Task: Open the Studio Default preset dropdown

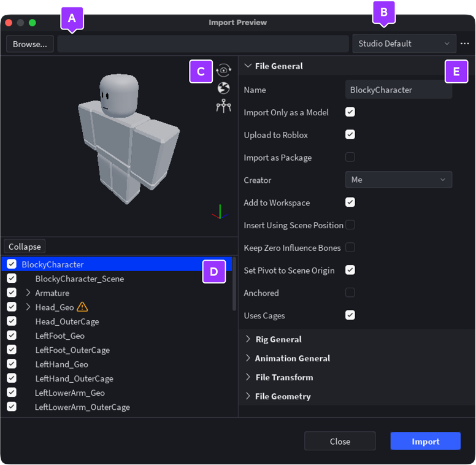Action: click(x=404, y=44)
